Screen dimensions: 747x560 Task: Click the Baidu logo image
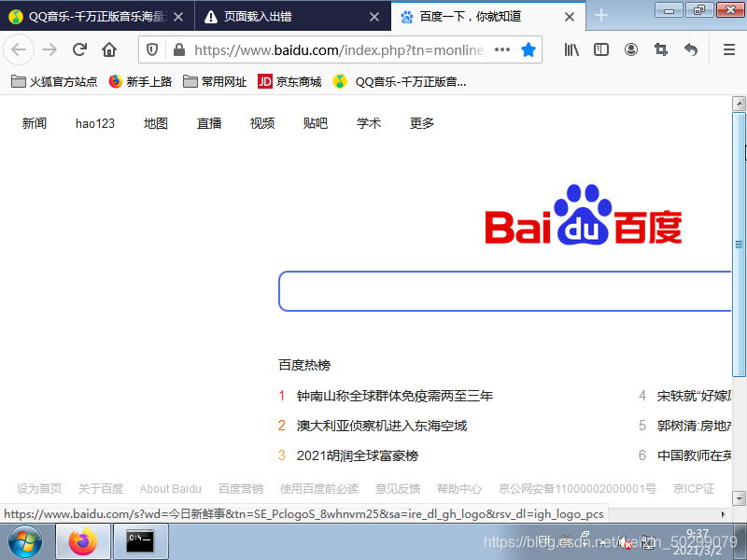pos(583,215)
